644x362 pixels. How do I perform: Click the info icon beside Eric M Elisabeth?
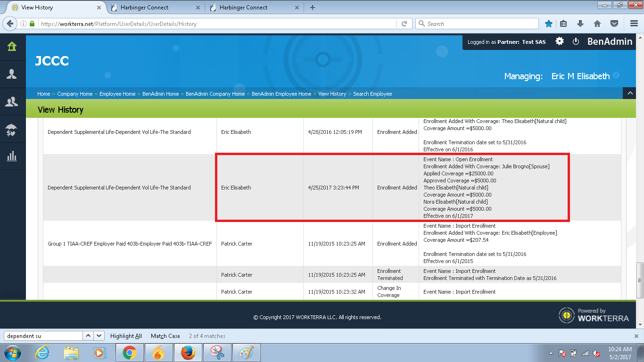pos(616,75)
